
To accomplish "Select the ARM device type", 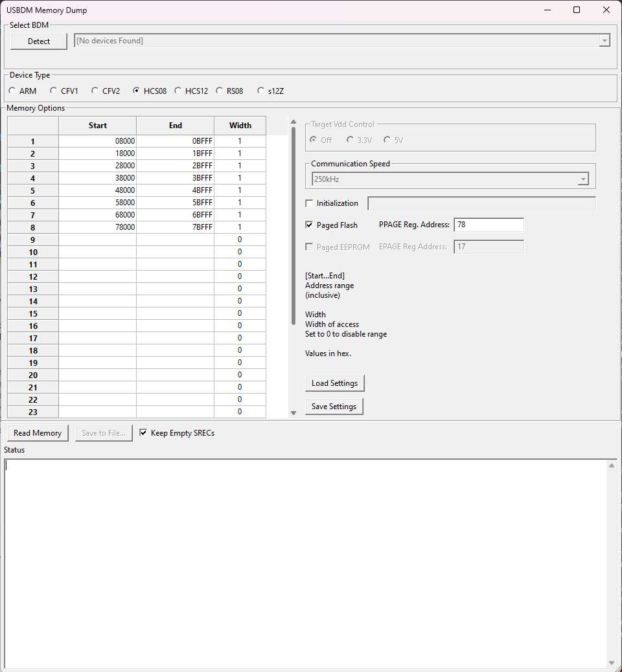I will click(x=13, y=91).
